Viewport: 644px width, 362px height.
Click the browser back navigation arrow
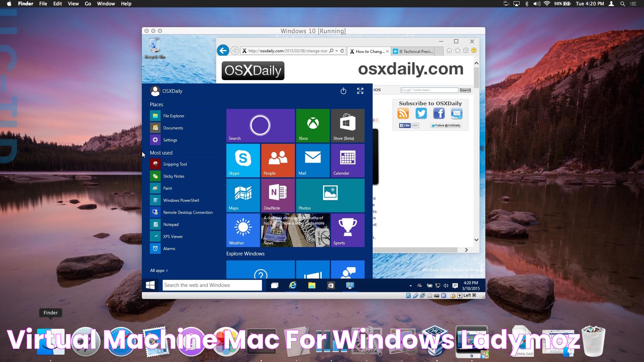[223, 50]
